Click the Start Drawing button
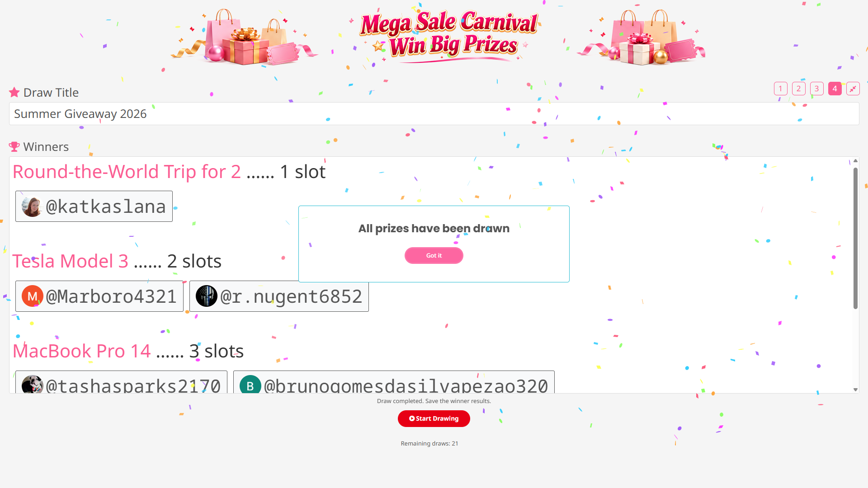The width and height of the screenshot is (868, 488). coord(434,418)
